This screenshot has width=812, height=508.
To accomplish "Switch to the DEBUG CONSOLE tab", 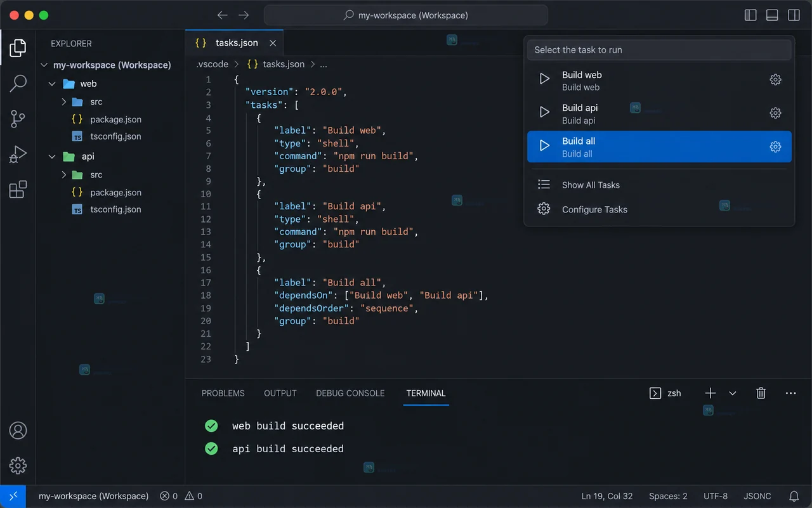I will point(350,393).
